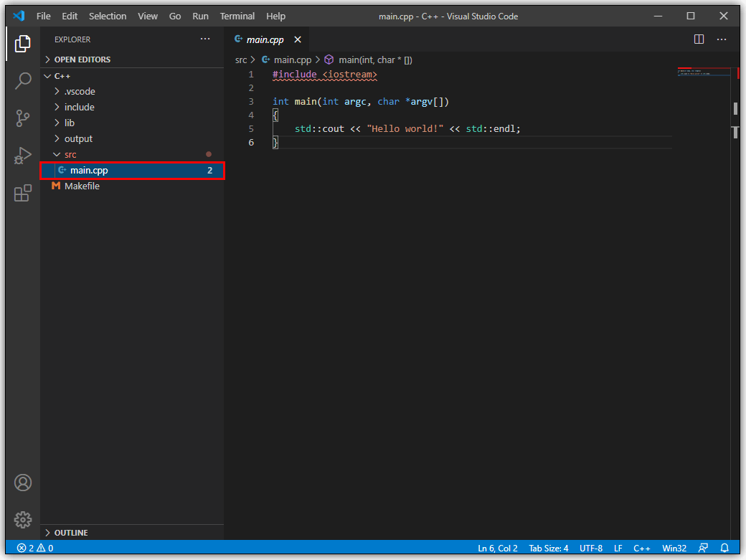The image size is (746, 560).
Task: Open Explorer views and more actions ellipsis
Action: [205, 39]
